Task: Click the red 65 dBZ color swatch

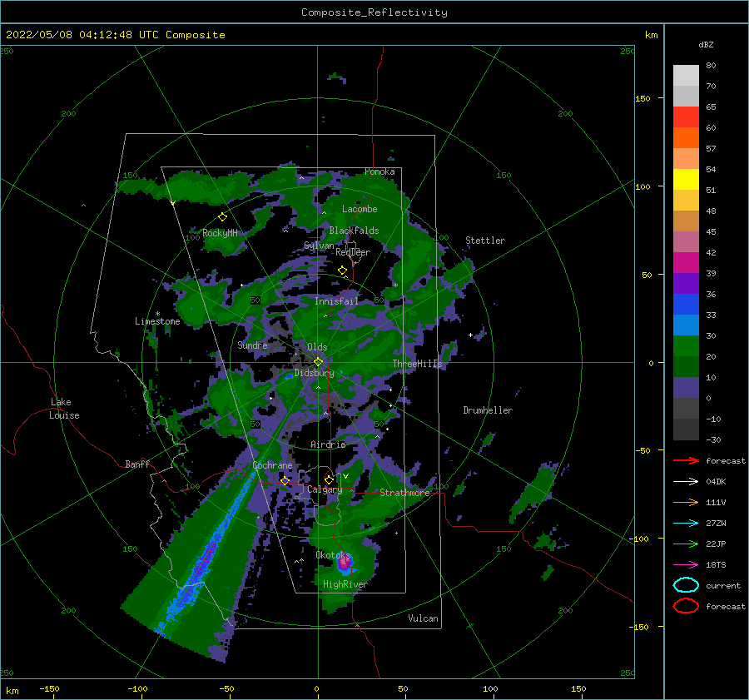Action: [686, 117]
